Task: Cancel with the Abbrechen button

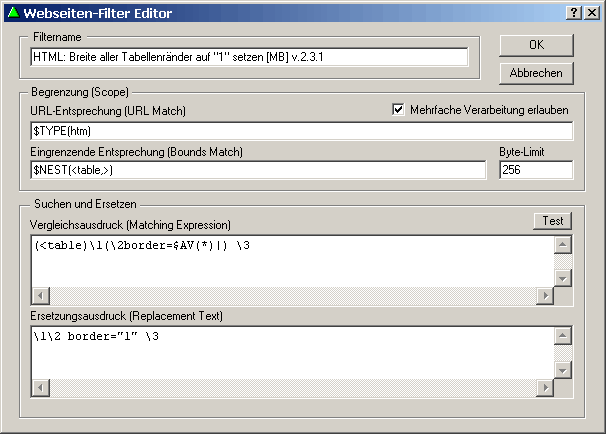Action: pos(536,73)
